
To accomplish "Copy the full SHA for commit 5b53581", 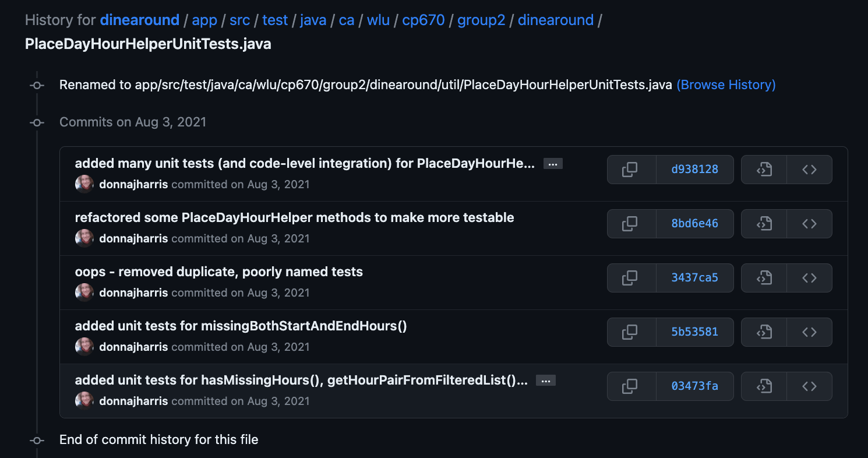I will (x=631, y=332).
